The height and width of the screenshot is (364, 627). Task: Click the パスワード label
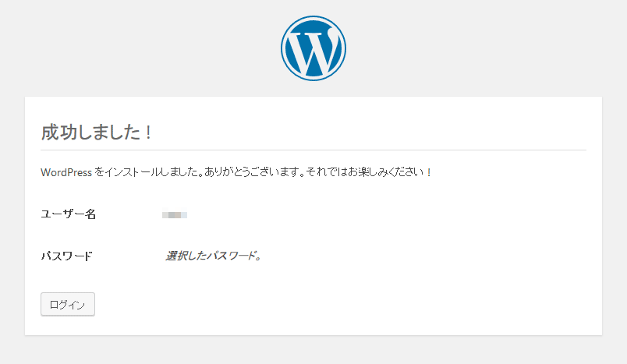67,256
